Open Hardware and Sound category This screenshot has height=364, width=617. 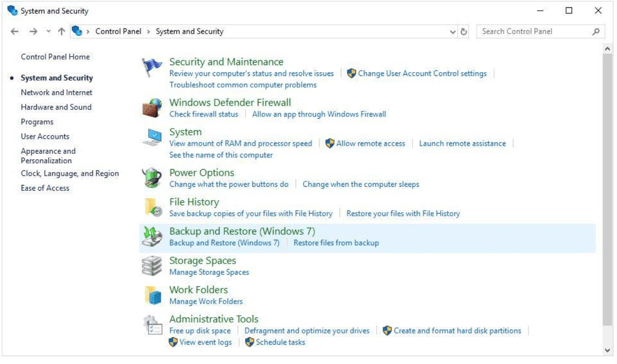tap(56, 107)
